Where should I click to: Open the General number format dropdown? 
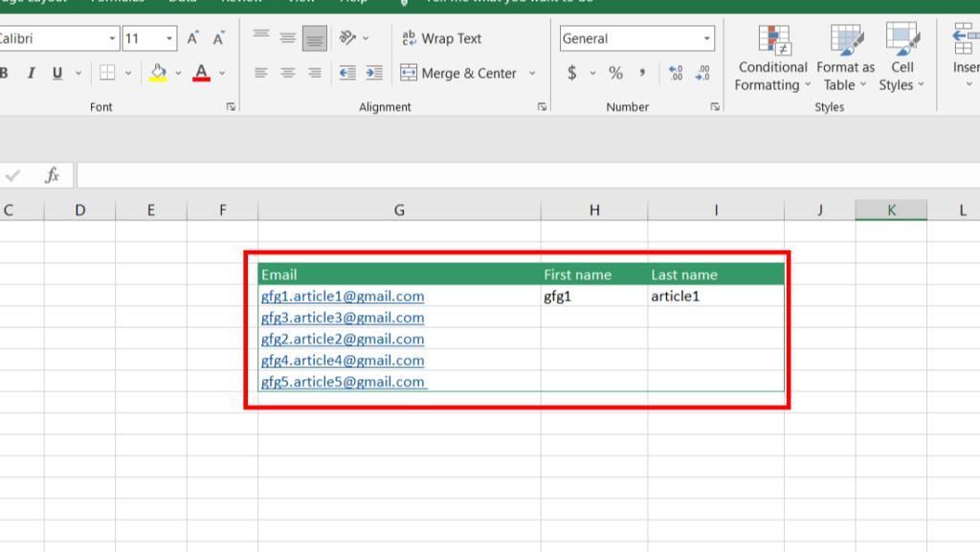[707, 38]
